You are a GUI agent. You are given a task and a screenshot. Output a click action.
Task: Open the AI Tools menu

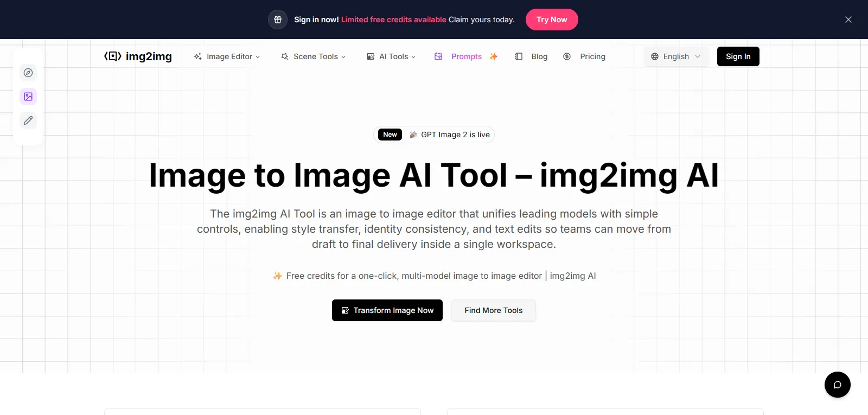391,56
